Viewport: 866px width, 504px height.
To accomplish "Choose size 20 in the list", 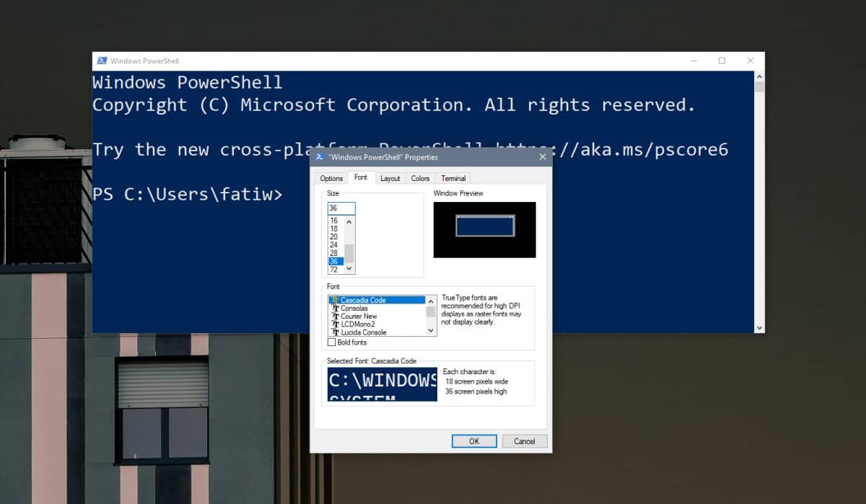I will coord(334,237).
